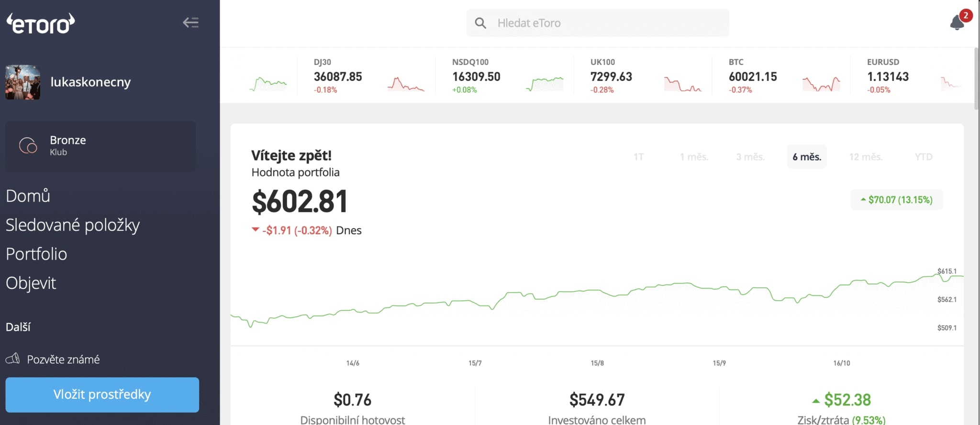Click the -$1.91 (-0.32%) daily change

pyautogui.click(x=297, y=230)
